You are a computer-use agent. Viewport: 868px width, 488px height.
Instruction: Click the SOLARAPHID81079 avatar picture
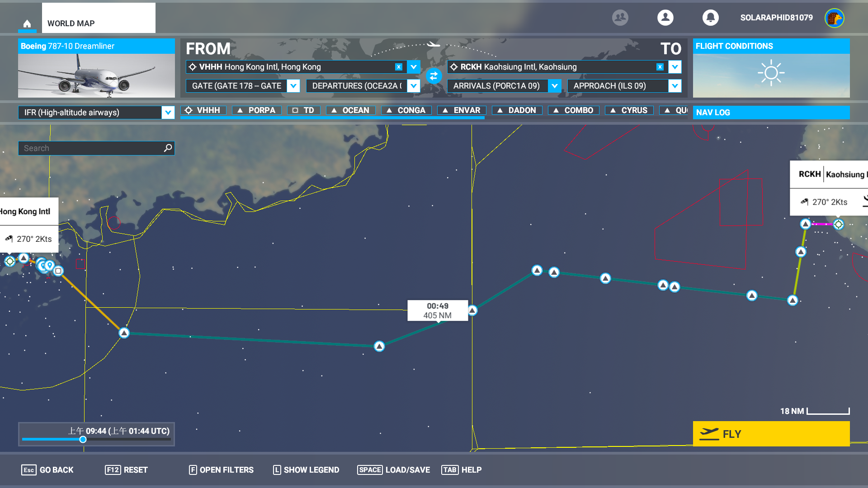[x=834, y=18]
